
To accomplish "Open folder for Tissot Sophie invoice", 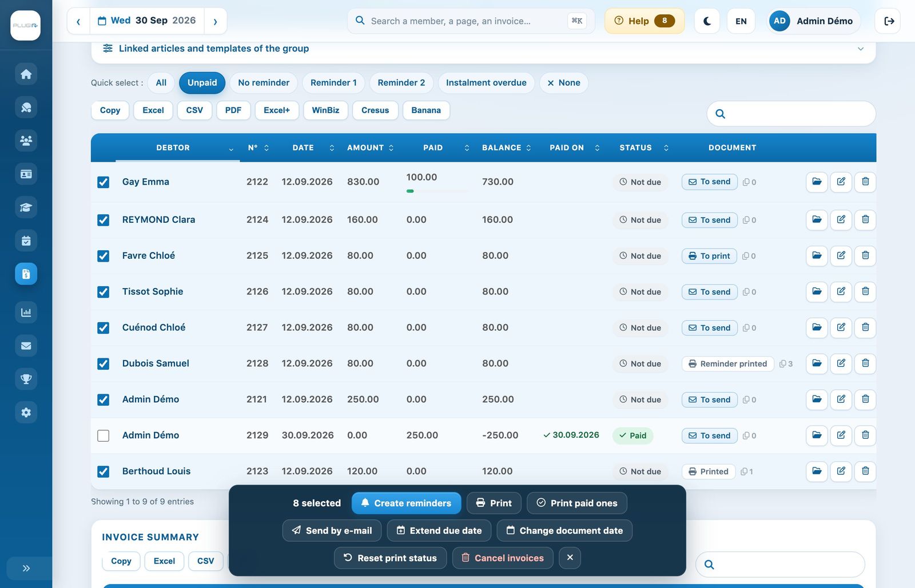I will click(817, 291).
